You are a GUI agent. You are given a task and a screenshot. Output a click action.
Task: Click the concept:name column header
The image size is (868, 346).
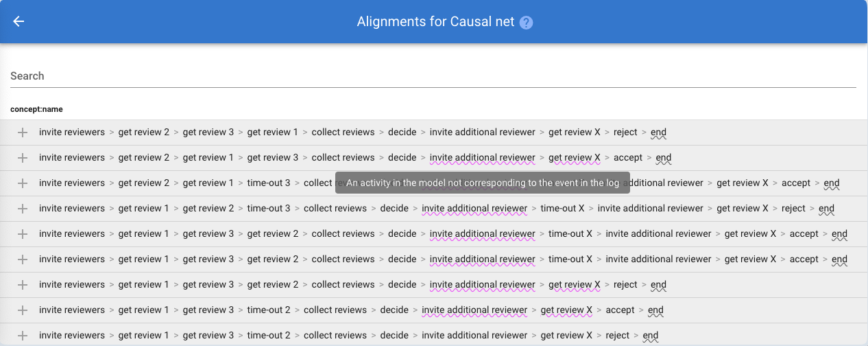(37, 109)
